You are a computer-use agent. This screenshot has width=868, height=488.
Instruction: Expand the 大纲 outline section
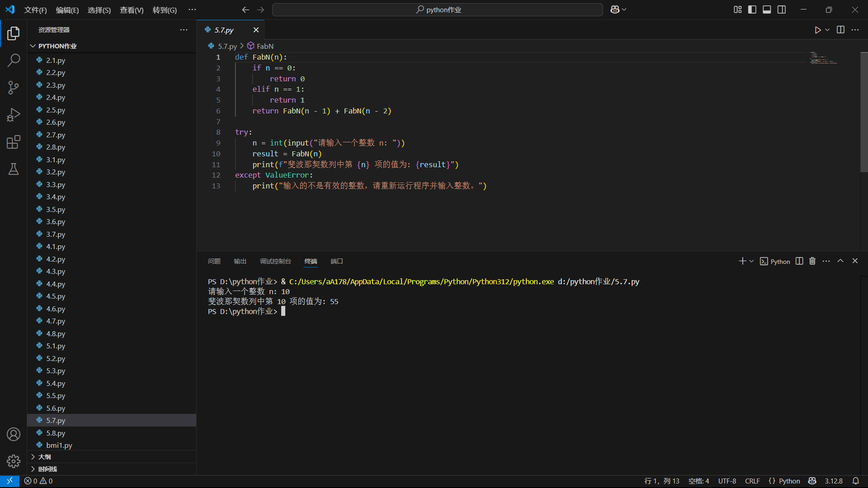point(44,457)
